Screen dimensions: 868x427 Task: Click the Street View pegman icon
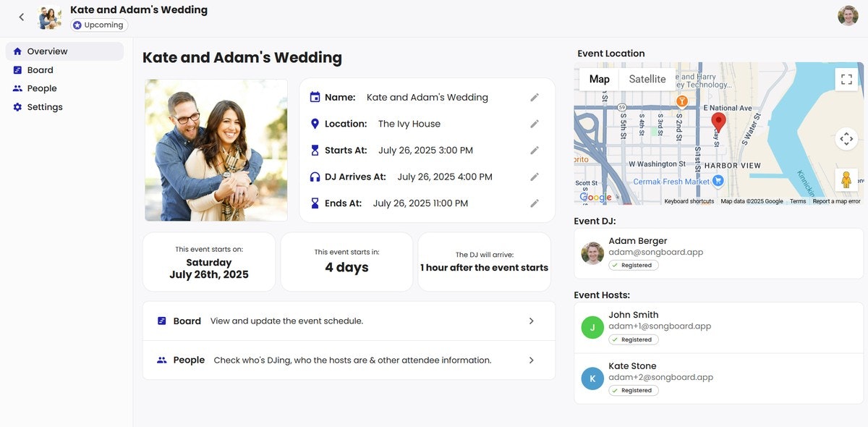tap(846, 180)
